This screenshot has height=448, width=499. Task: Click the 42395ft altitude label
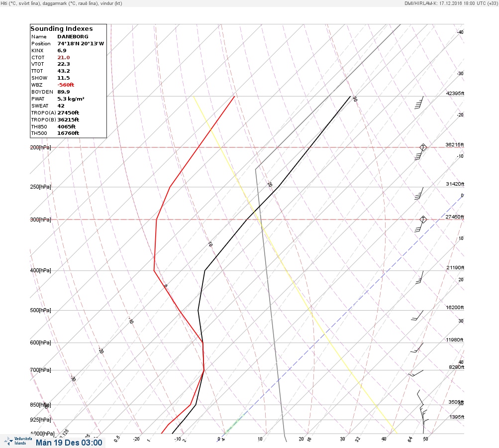(x=455, y=93)
